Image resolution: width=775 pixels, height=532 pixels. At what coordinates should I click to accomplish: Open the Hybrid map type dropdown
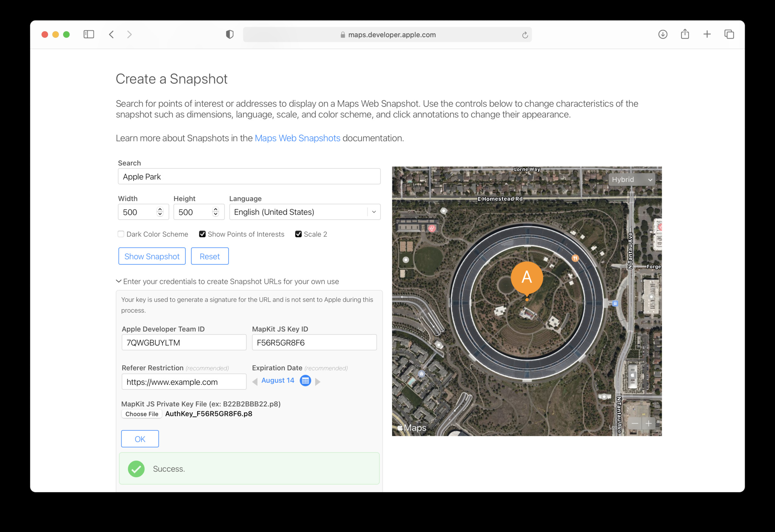point(632,180)
